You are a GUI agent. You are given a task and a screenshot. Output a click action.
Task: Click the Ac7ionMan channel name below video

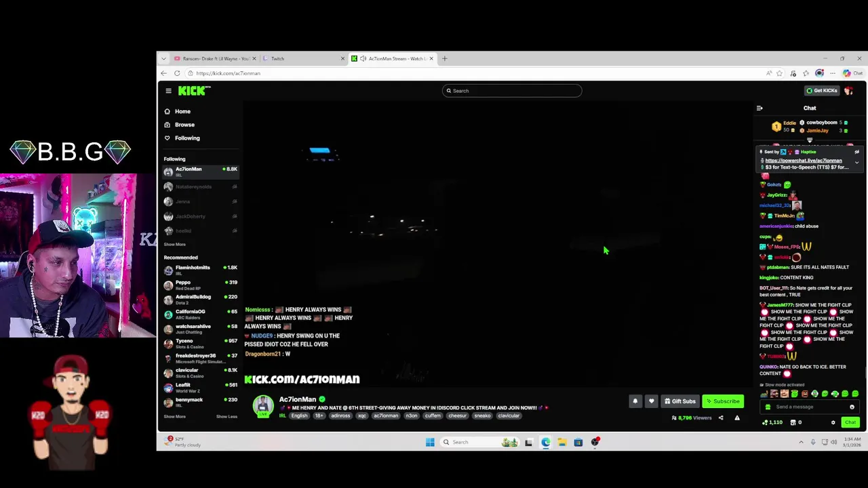(298, 399)
